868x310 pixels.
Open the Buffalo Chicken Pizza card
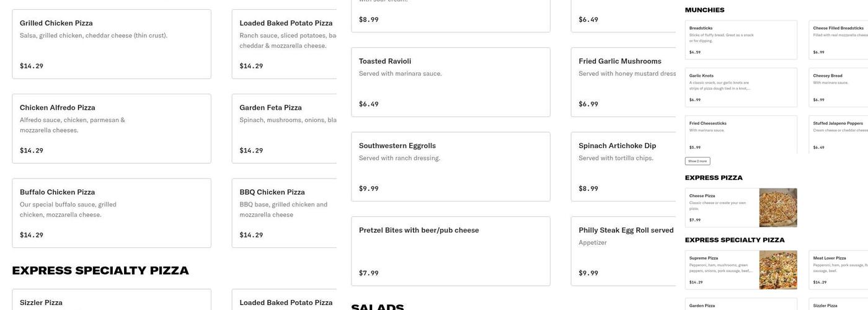point(112,213)
